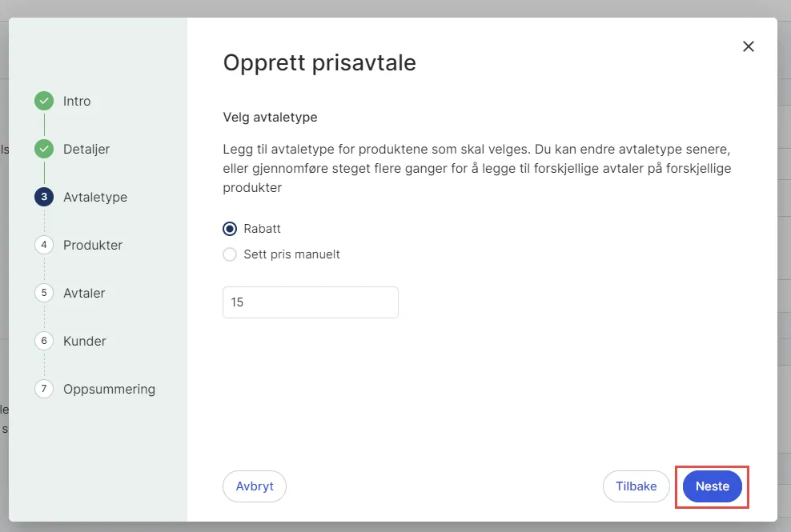Jump to the Kunder step label
This screenshot has height=532, width=791.
click(x=84, y=341)
